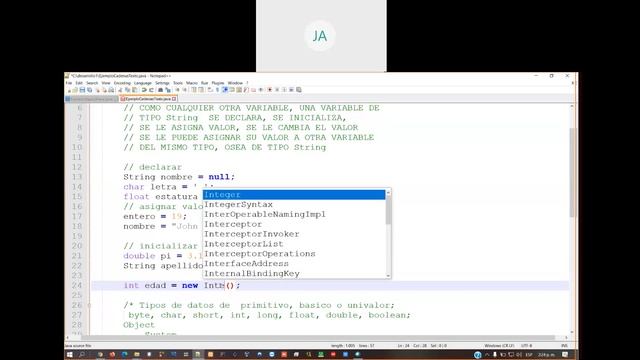This screenshot has height=360, width=640.
Task: Select the InterfaceAddress suggestion
Action: coord(294,263)
